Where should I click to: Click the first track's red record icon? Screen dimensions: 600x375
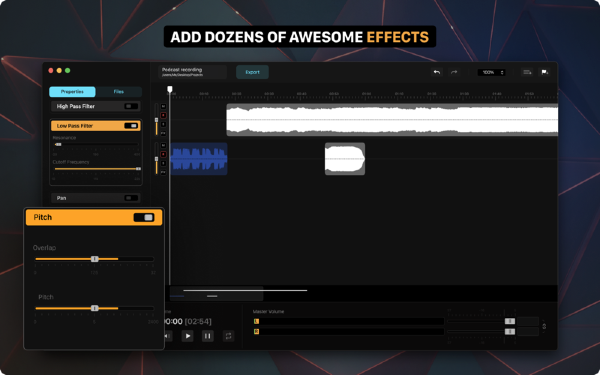point(163,115)
